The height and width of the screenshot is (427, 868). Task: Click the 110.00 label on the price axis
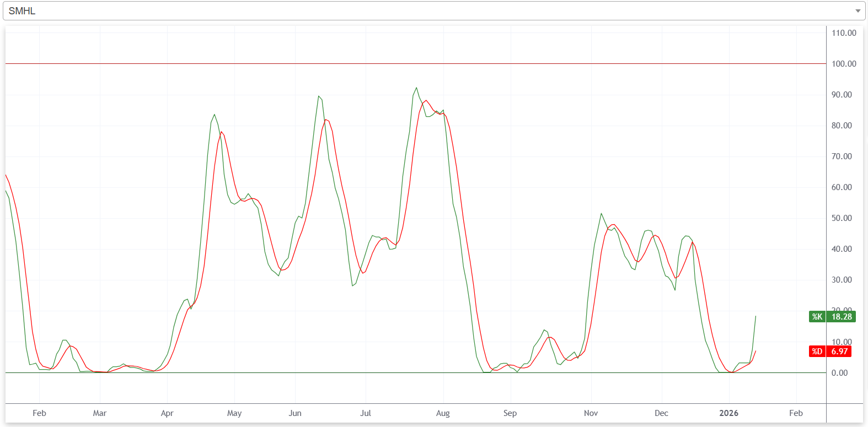pyautogui.click(x=844, y=33)
